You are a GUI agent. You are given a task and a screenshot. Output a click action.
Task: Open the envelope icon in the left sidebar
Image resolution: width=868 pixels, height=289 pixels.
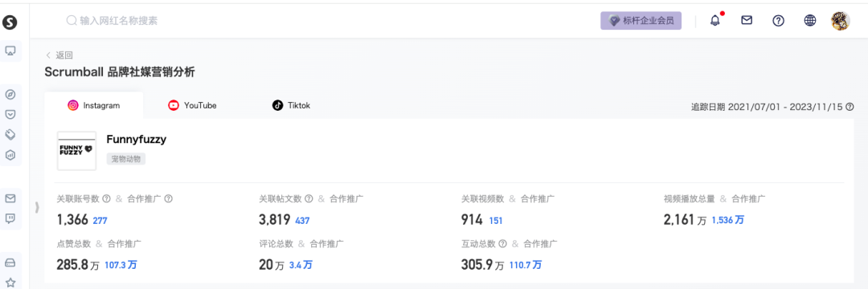pos(10,198)
